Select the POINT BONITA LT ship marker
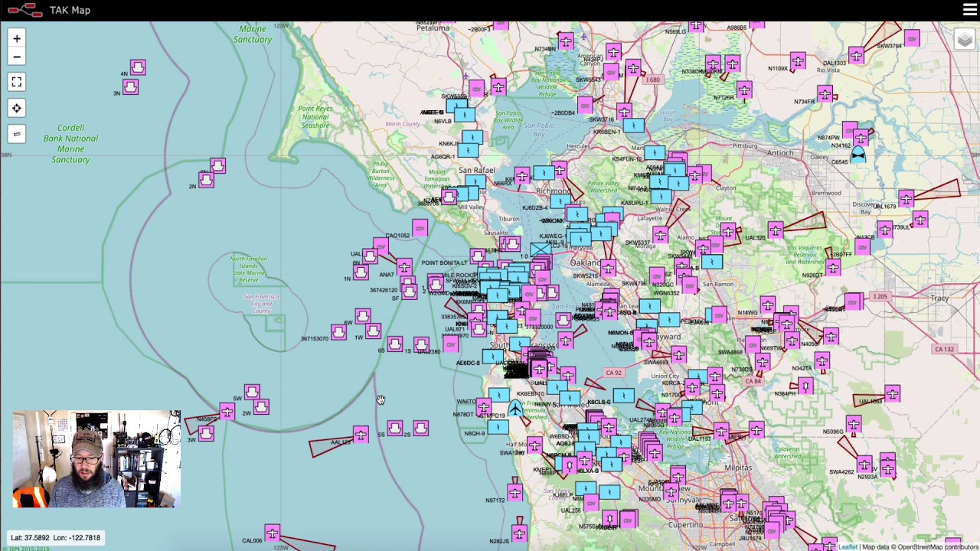This screenshot has height=551, width=980. [x=478, y=256]
